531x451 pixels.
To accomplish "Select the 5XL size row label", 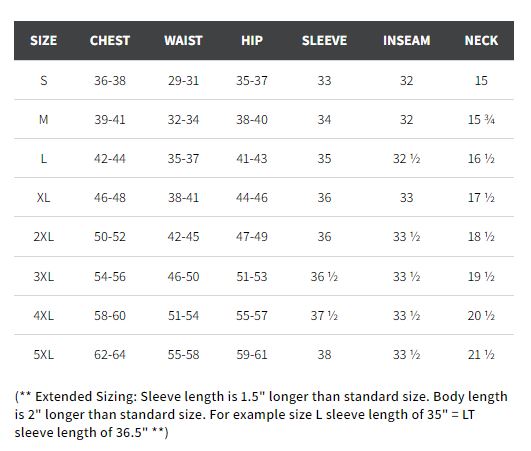I will point(44,355).
